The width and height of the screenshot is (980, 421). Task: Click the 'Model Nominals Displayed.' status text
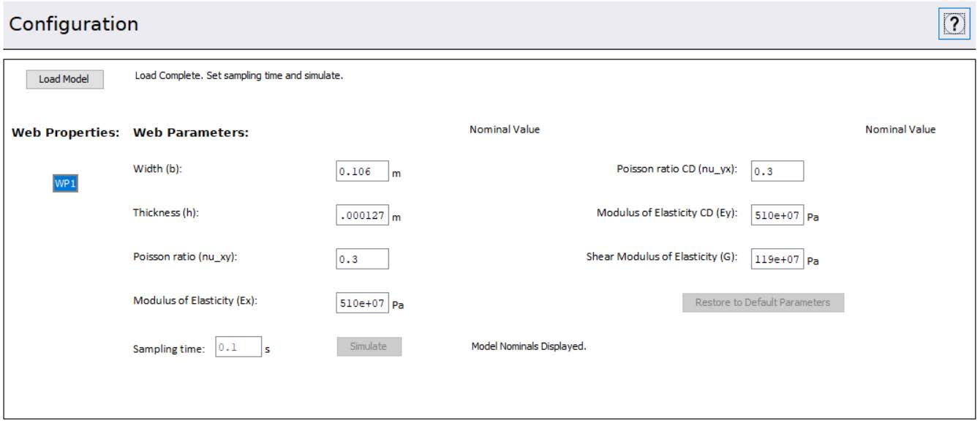pyautogui.click(x=528, y=346)
